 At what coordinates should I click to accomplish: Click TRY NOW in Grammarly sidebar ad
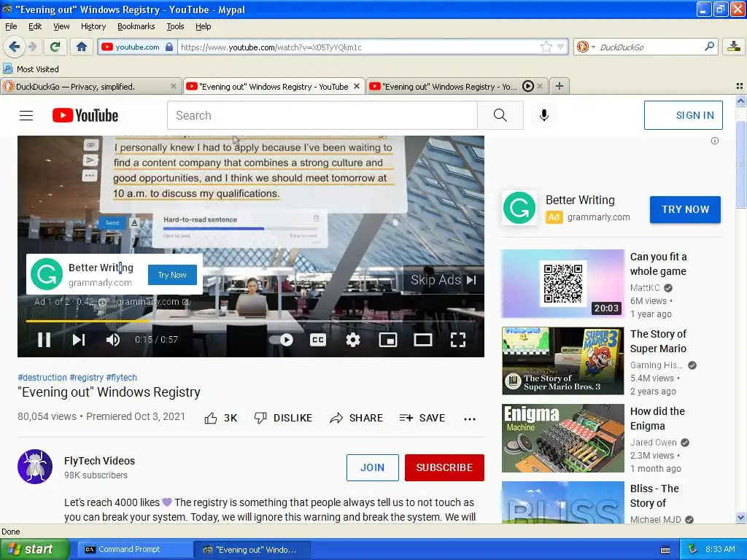coord(685,209)
